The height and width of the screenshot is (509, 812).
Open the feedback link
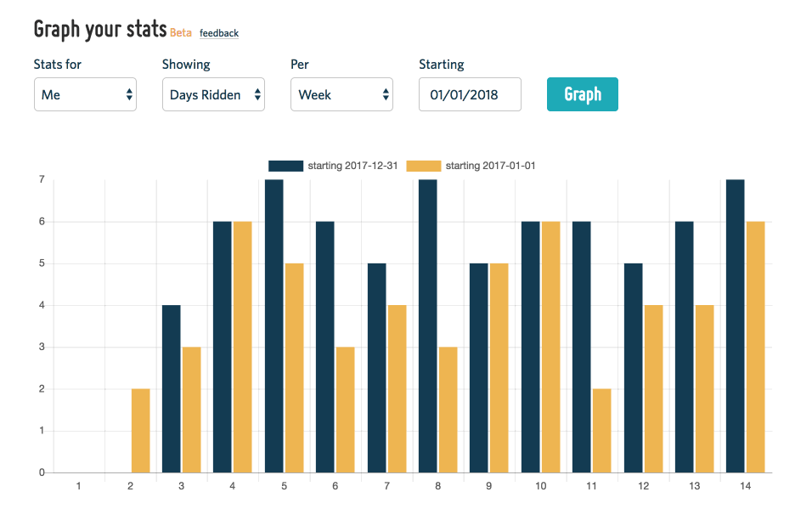pyautogui.click(x=219, y=33)
